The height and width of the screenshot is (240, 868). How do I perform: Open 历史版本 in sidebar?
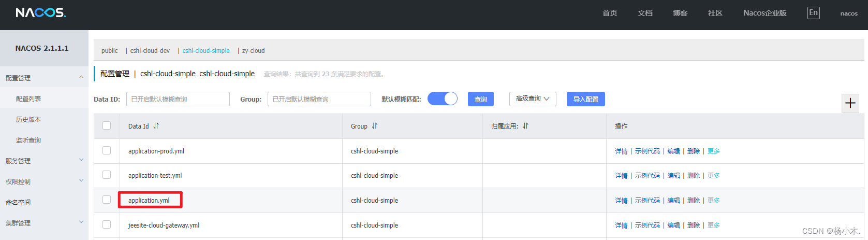tap(28, 119)
